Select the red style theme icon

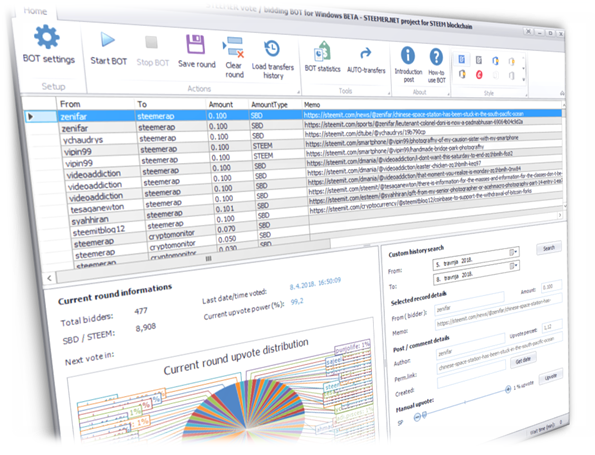pos(479,74)
